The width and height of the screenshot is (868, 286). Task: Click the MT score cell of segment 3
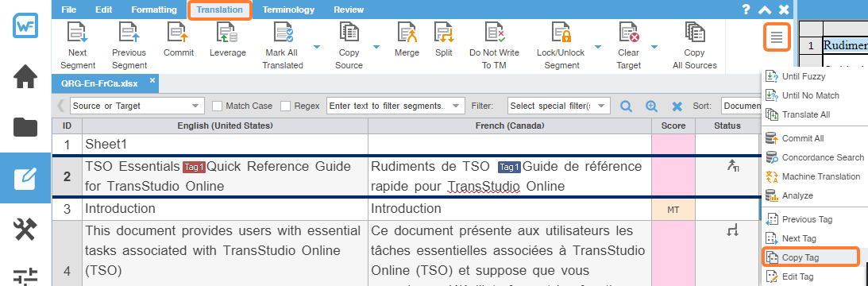coord(673,210)
